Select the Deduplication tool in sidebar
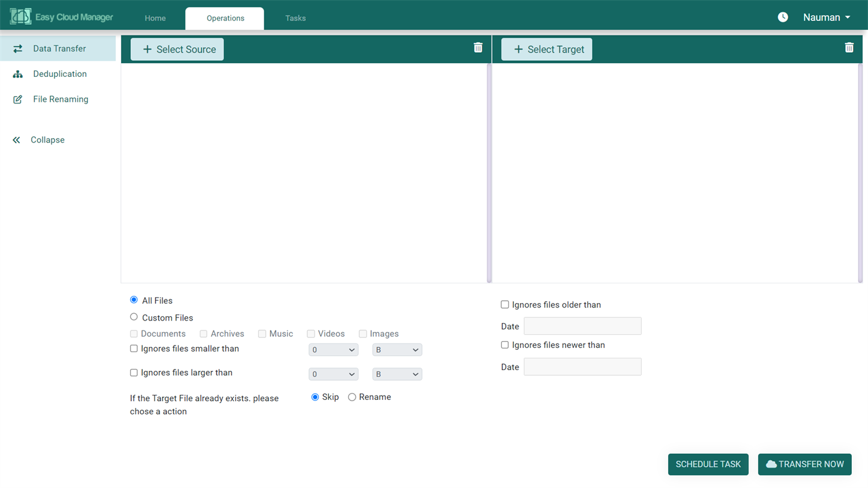Image resolution: width=868 pixels, height=488 pixels. pyautogui.click(x=17, y=73)
